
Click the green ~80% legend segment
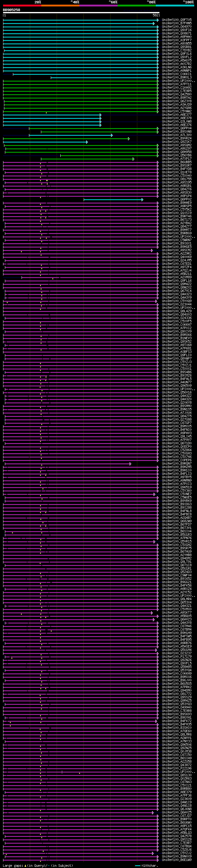tap(137, 6)
